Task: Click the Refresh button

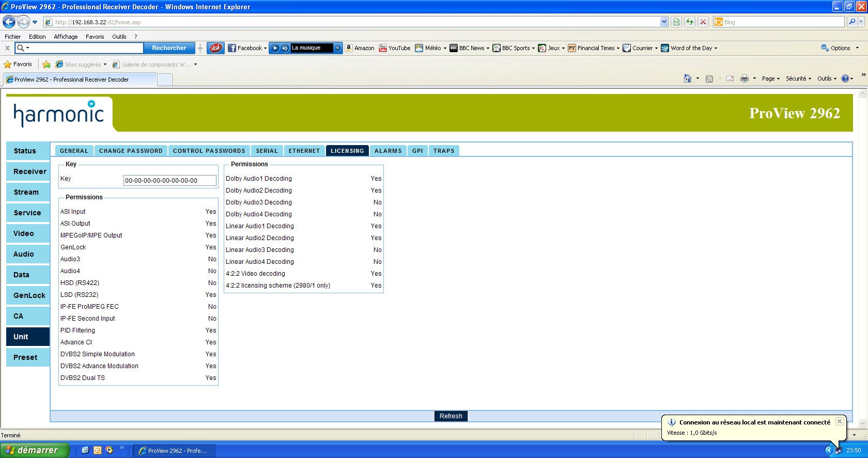Action: tap(451, 416)
